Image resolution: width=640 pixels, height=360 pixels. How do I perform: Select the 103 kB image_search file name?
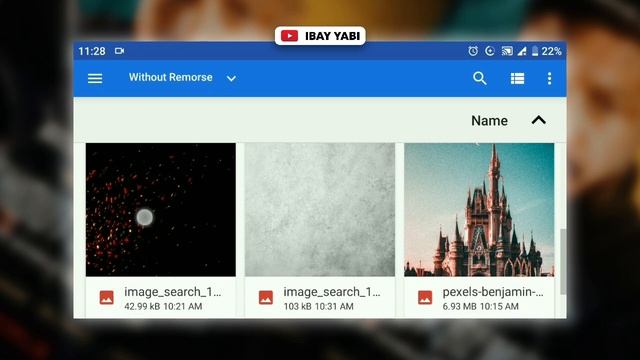point(332,292)
